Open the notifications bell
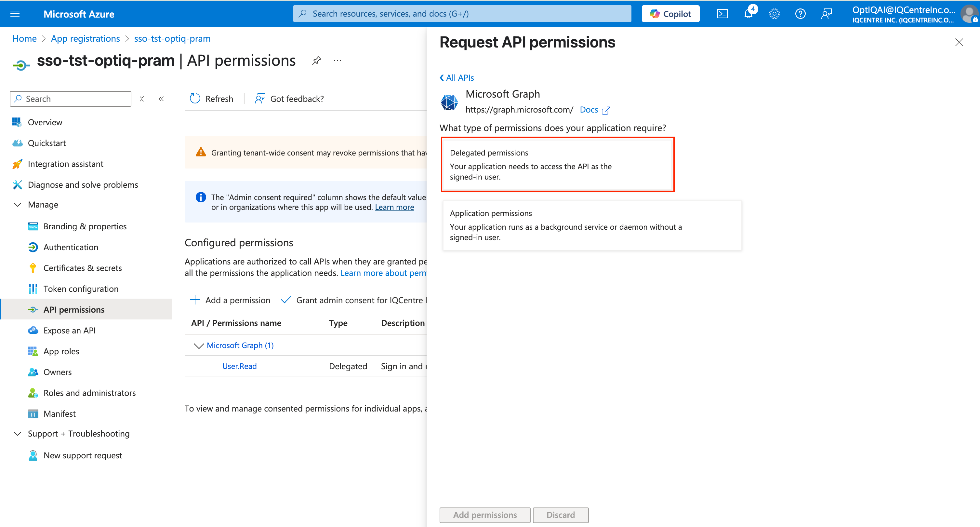 click(x=749, y=14)
